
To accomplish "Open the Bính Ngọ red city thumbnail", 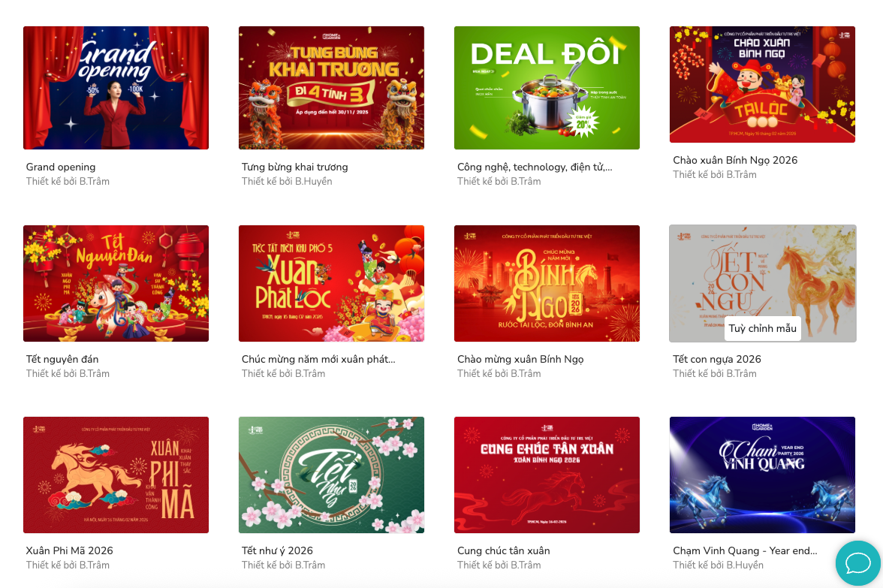I will click(547, 283).
